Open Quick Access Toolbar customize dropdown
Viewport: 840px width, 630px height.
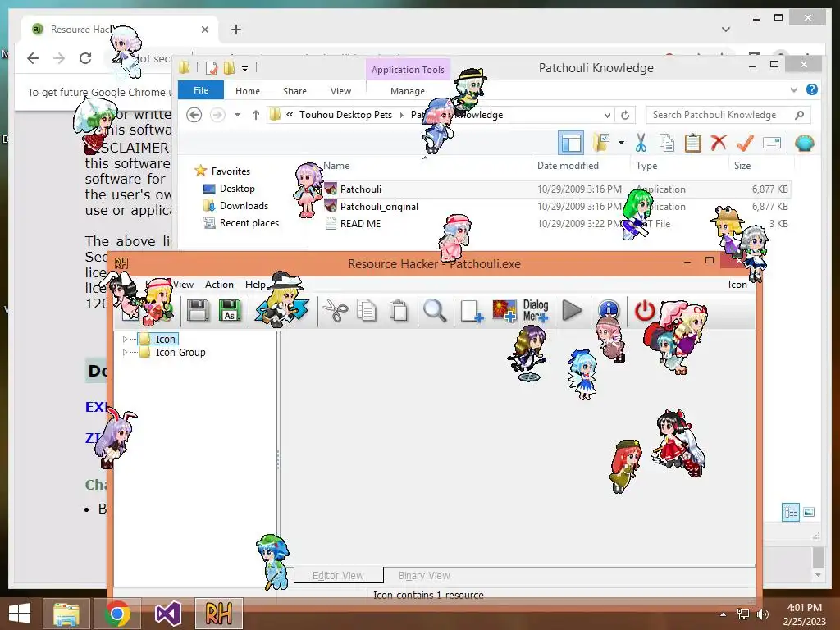[x=244, y=69]
